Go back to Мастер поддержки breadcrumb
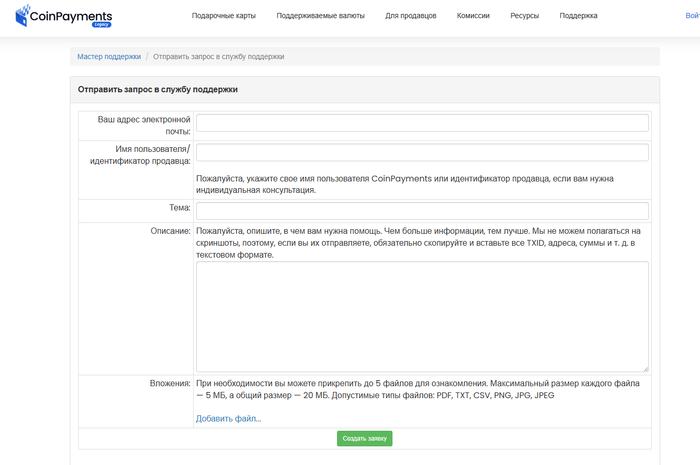 pos(109,57)
